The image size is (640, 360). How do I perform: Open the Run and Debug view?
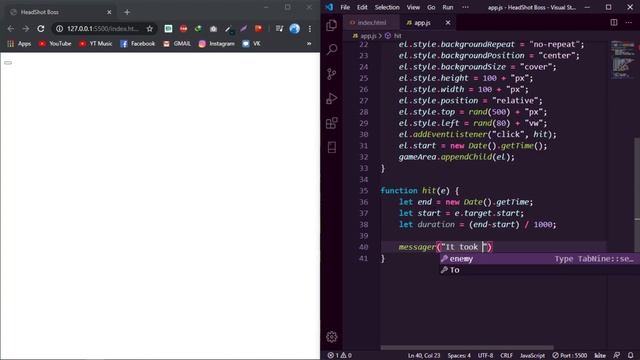pyautogui.click(x=332, y=98)
